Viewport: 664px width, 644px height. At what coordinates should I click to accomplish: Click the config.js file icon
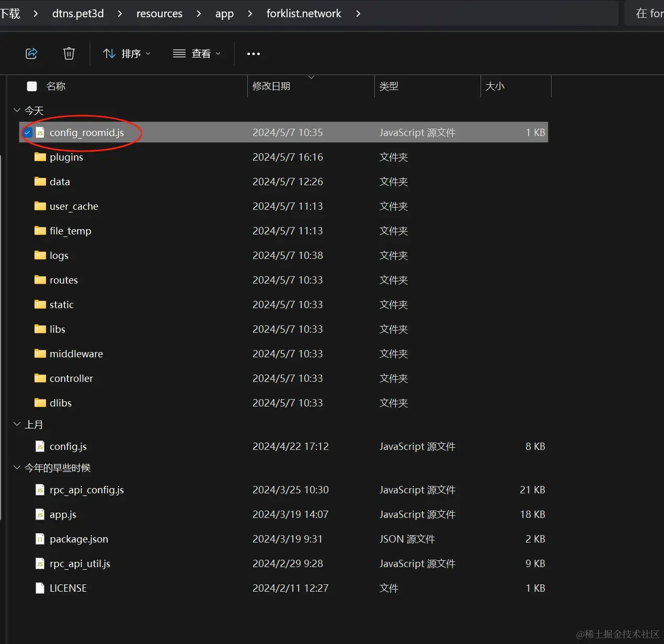[x=40, y=446]
